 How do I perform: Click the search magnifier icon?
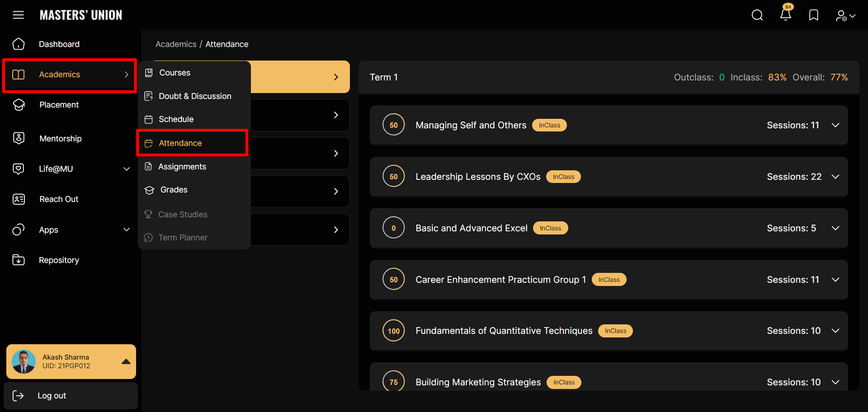pos(757,15)
